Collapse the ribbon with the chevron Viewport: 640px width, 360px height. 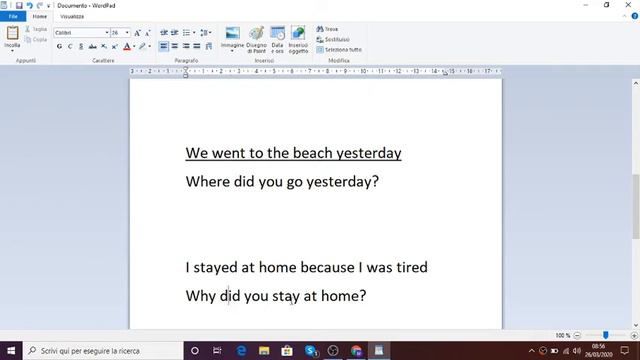(624, 16)
